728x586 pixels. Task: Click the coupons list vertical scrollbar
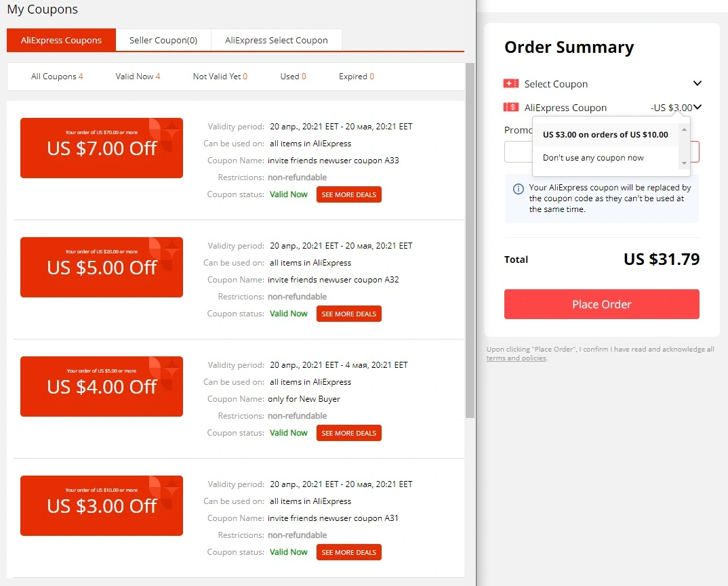[470, 240]
